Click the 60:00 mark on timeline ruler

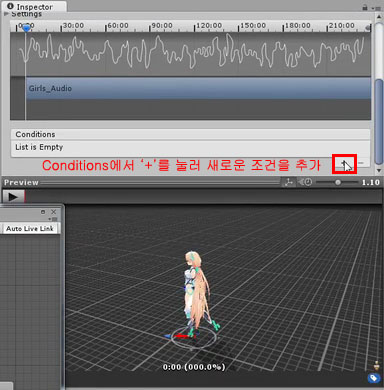(x=118, y=26)
